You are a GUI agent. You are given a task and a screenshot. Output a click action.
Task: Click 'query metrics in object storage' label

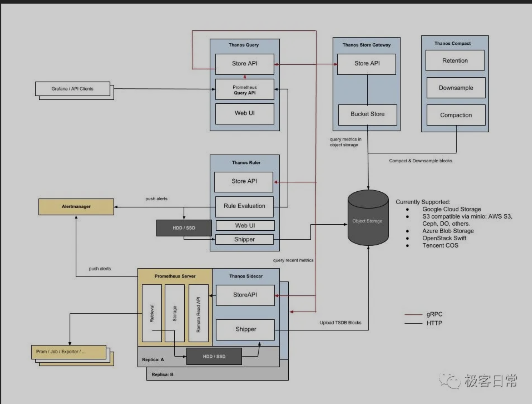click(345, 142)
